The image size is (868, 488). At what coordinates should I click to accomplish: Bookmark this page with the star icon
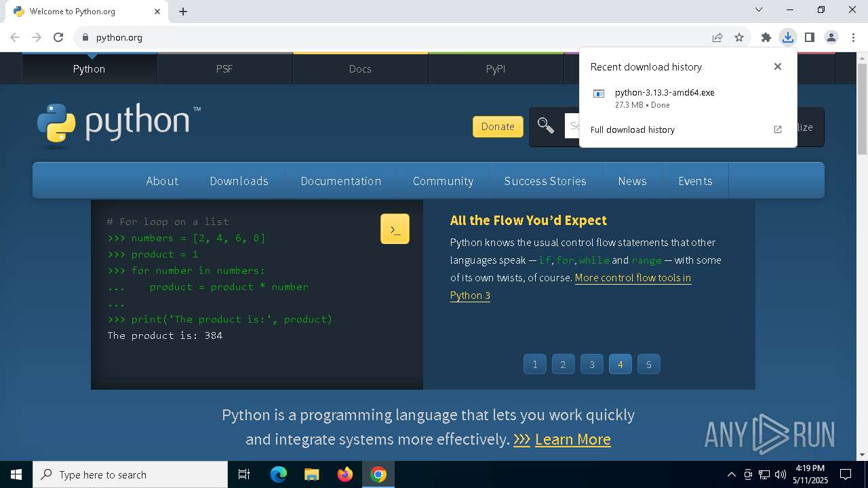(739, 37)
